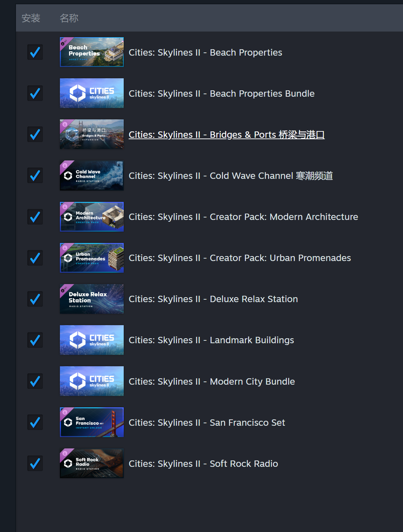Disable install for Modern Architecture pack
Screen dimensions: 403x532
(35, 216)
